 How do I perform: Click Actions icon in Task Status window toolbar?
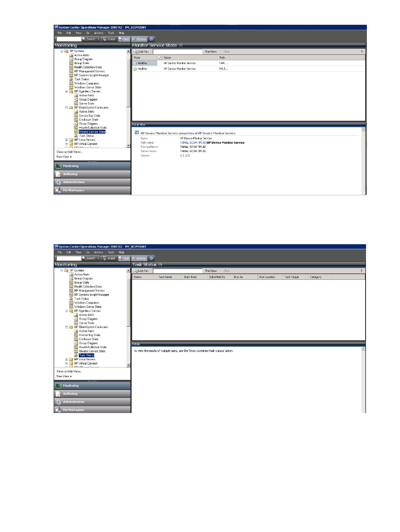[x=139, y=258]
